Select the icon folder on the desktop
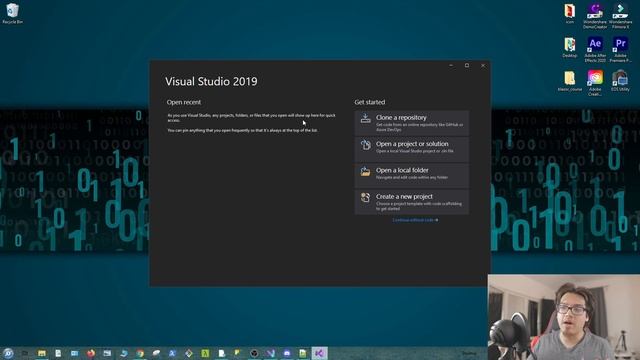640x360 pixels. pyautogui.click(x=570, y=13)
